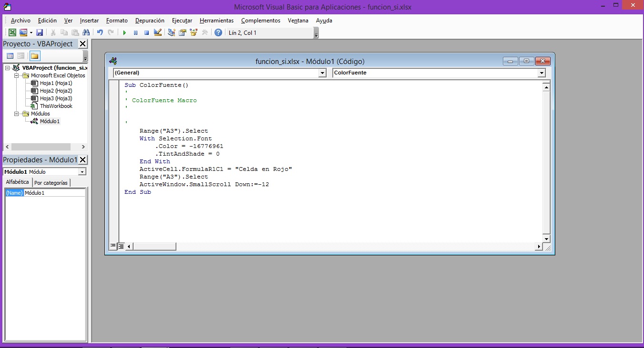The width and height of the screenshot is (644, 348).
Task: Switch to Full Module View button
Action: tap(121, 246)
